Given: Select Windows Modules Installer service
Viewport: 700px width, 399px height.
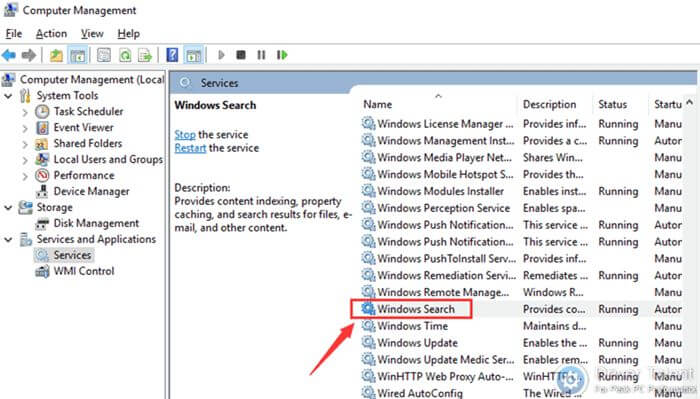Looking at the screenshot, I should point(521,191).
